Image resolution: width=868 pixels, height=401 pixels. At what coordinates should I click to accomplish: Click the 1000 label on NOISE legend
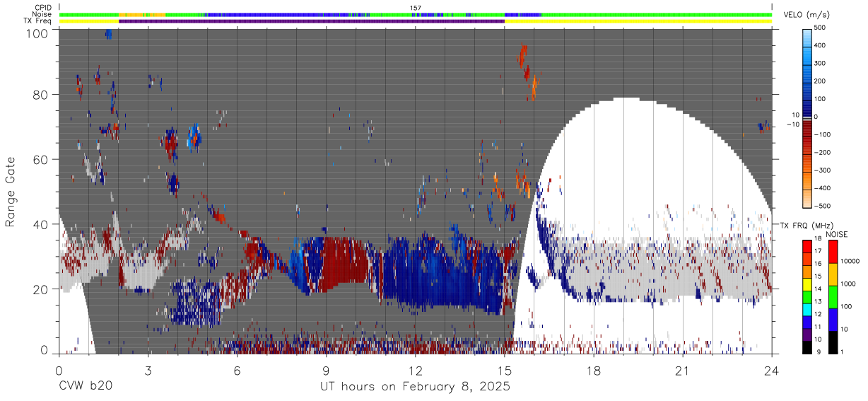(850, 285)
